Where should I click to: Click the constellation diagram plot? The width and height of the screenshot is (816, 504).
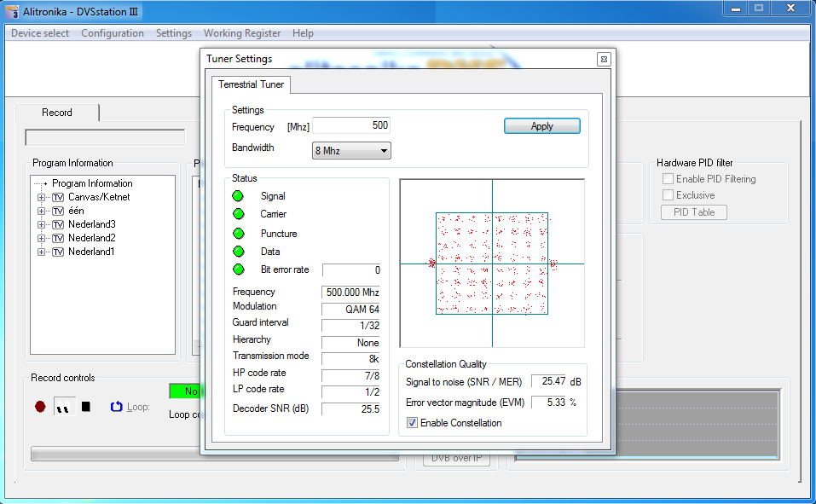(492, 263)
